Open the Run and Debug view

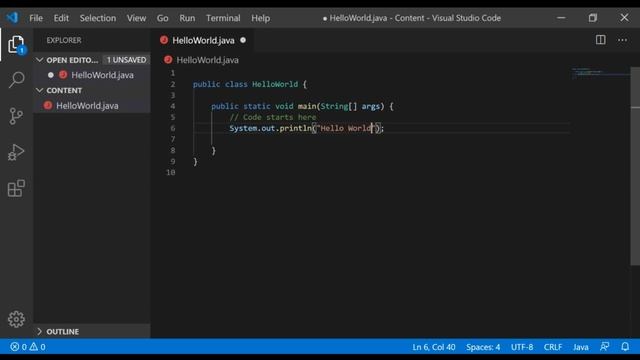[16, 152]
